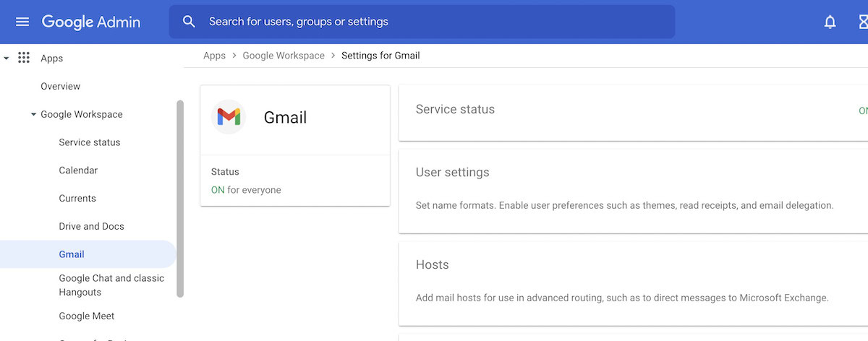Expand the Service status panel
Viewport: 868px width, 341px height.
coord(633,111)
